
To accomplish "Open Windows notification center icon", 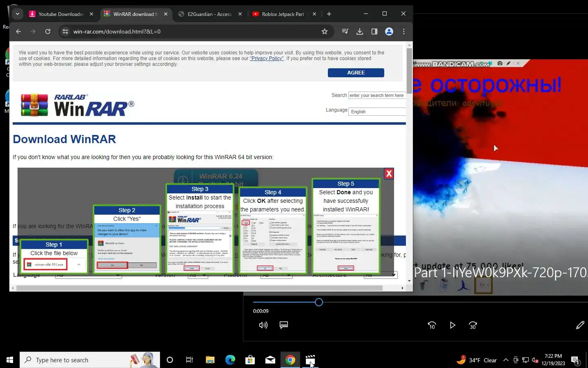I will [575, 360].
